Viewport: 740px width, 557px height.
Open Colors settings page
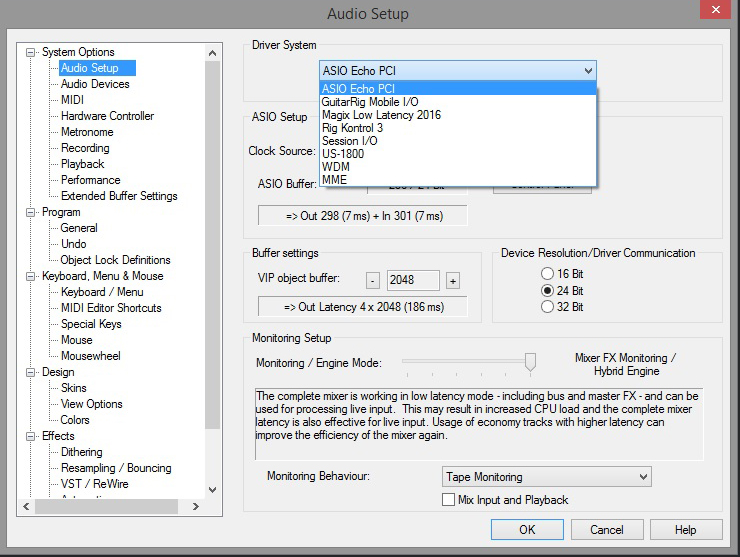[75, 420]
